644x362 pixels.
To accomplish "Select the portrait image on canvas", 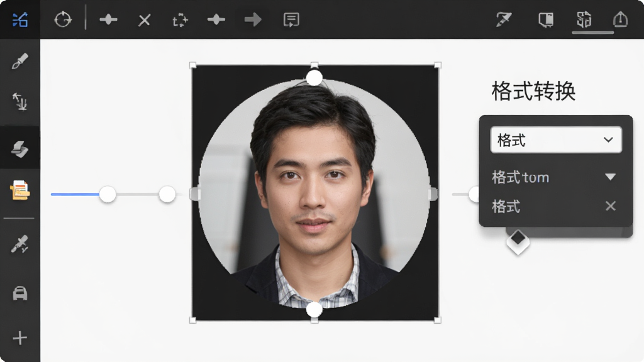I will tap(315, 193).
